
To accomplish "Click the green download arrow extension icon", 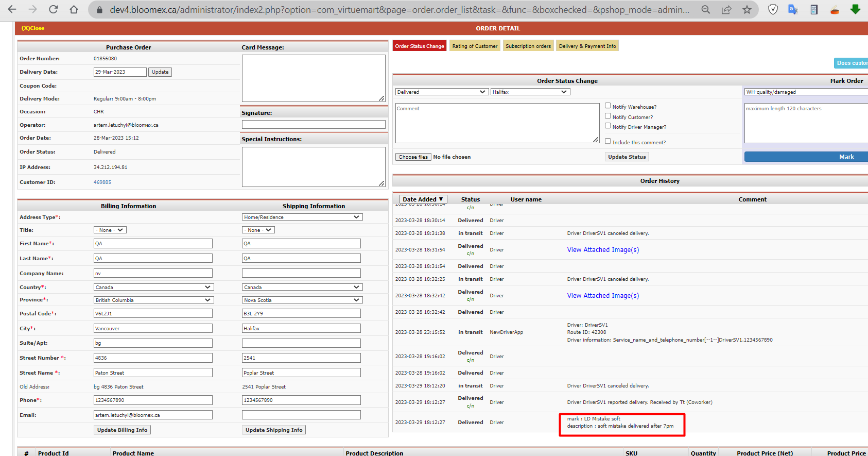I will coord(855,9).
